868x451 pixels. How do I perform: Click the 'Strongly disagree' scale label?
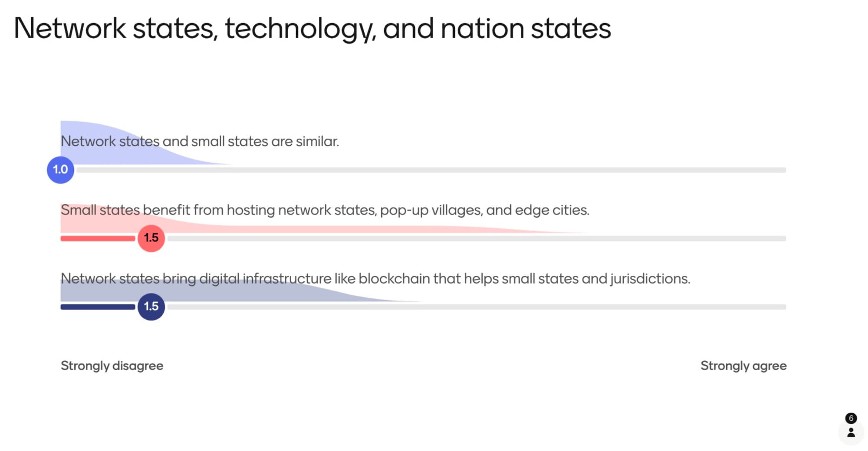pyautogui.click(x=112, y=366)
